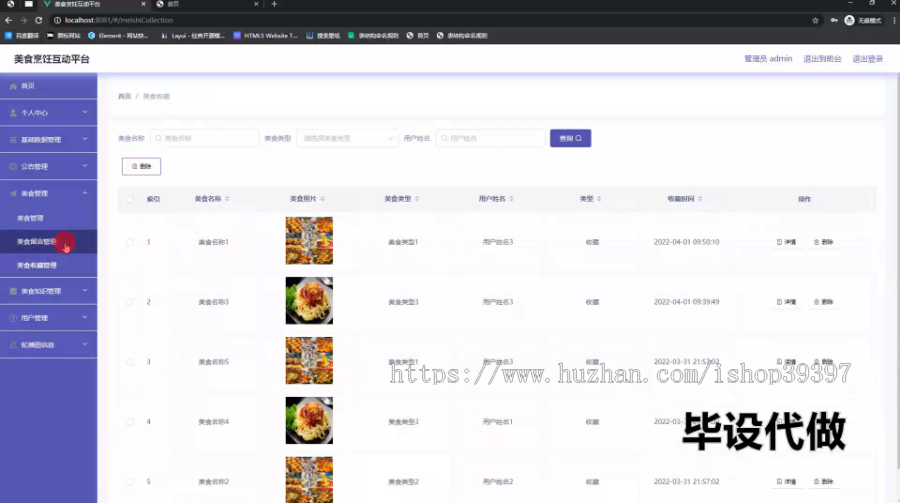Click the 个人中心 person icon in sidebar
Image resolution: width=900 pixels, height=503 pixels.
pos(13,113)
